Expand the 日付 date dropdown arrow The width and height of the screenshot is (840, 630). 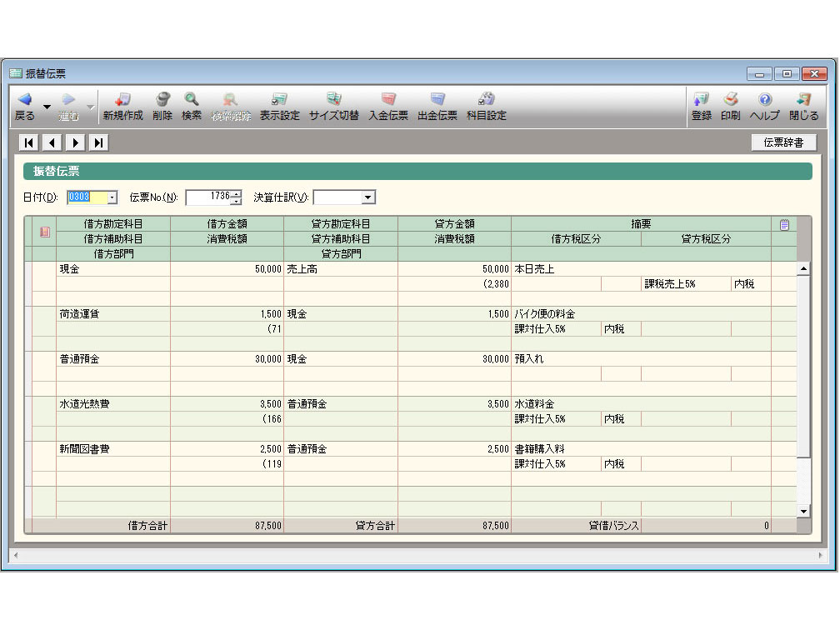[x=112, y=197]
